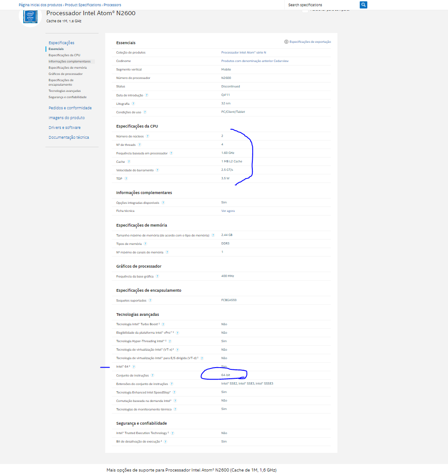Jump to Essenciais in sidebar
This screenshot has height=476, width=448.
(56, 49)
